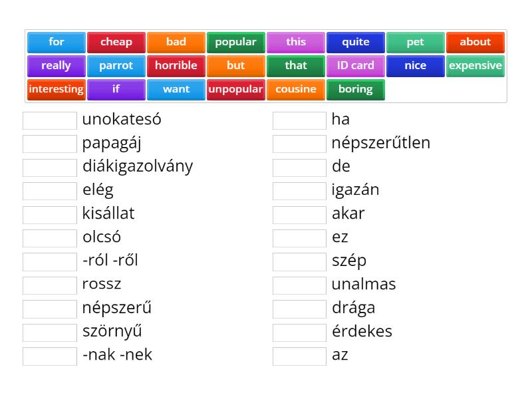Pick the orange 'bad' tile
532x399 pixels.
(x=176, y=42)
